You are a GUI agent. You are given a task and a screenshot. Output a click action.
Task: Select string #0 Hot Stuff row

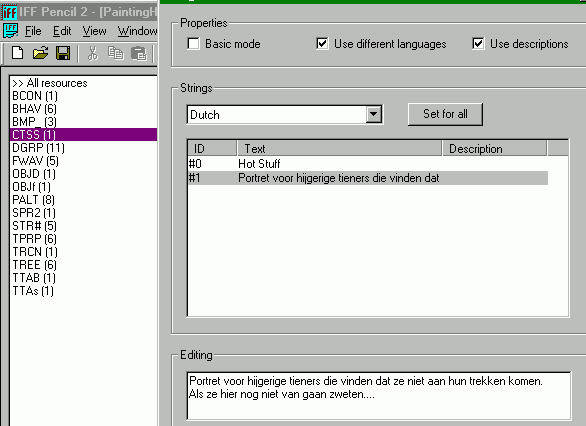368,164
